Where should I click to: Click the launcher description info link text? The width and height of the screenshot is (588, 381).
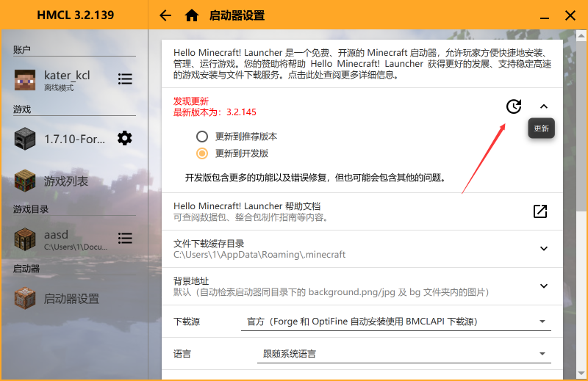point(362,64)
